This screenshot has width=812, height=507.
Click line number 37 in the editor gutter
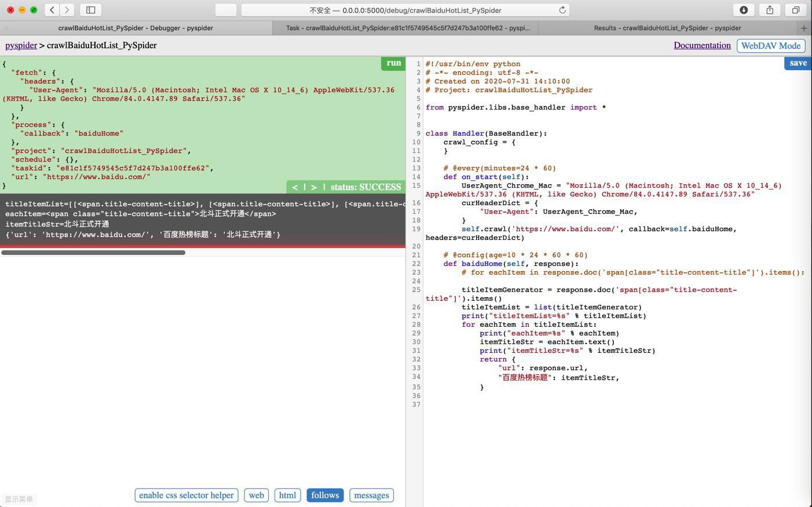coord(416,404)
